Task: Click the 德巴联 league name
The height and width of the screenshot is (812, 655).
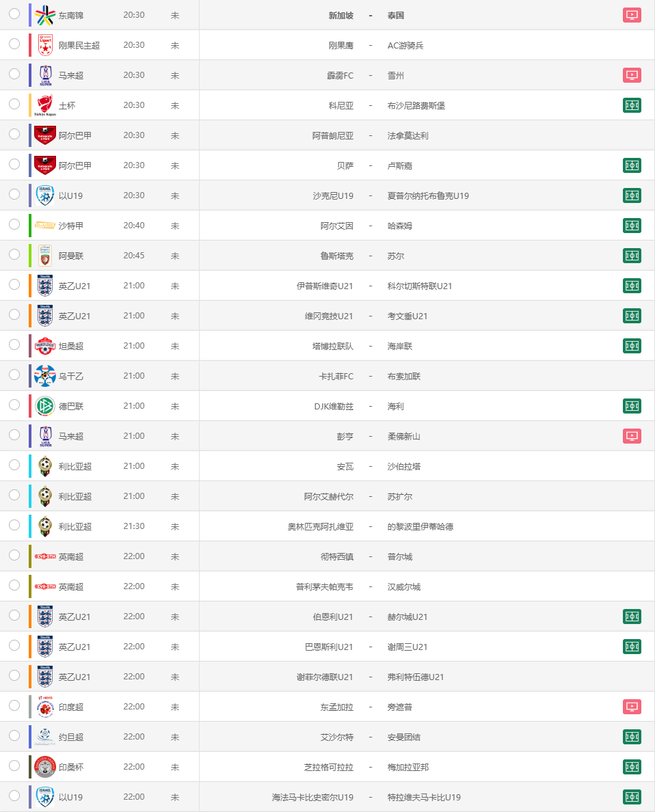Action: 71,407
